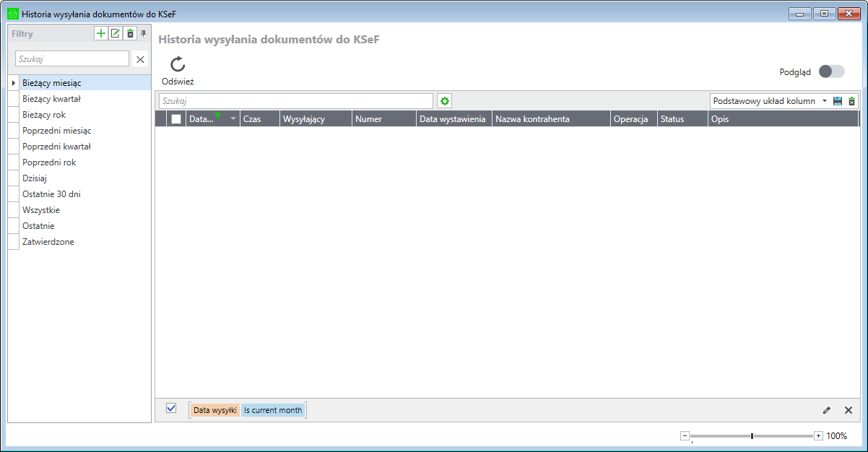
Task: Select the Bieżący kwartał filter
Action: [51, 99]
